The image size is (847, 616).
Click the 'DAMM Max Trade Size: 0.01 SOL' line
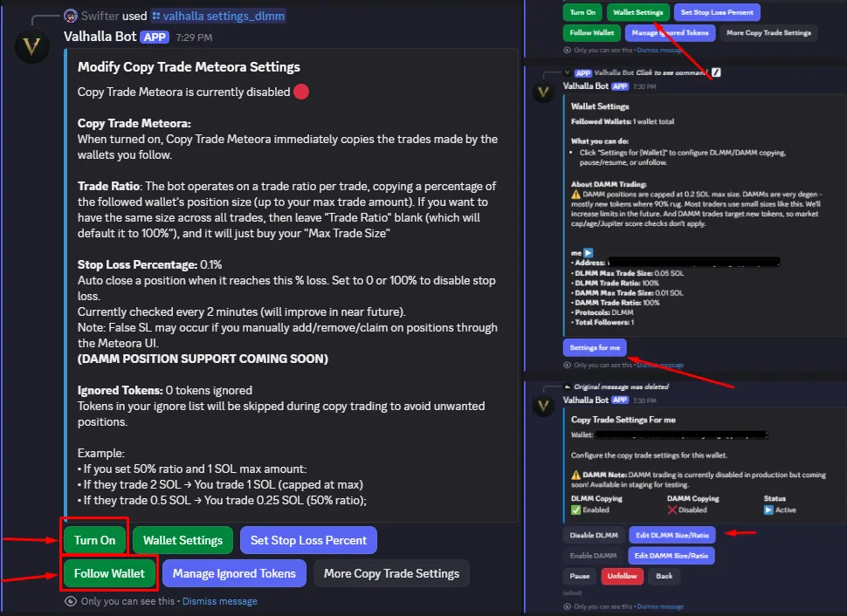pos(627,292)
